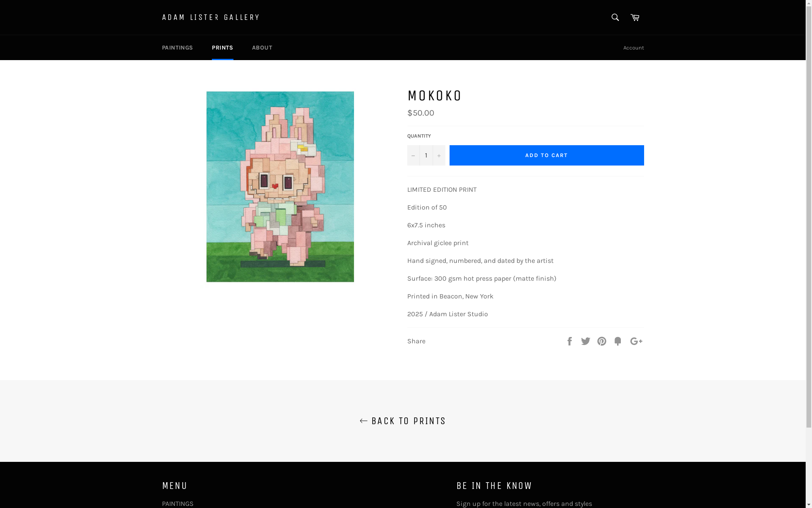
Task: Open the Account link
Action: tap(633, 48)
